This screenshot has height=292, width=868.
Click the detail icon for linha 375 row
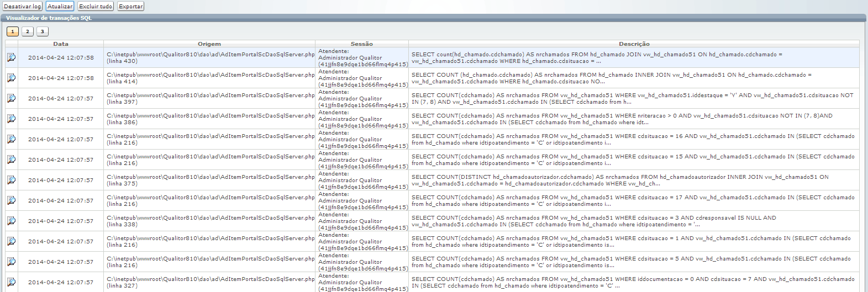tap(11, 180)
